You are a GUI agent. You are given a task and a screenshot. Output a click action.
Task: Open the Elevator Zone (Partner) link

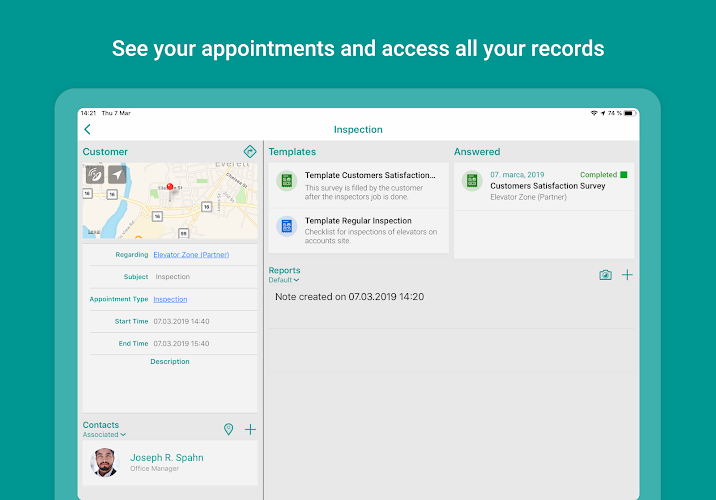pos(191,255)
